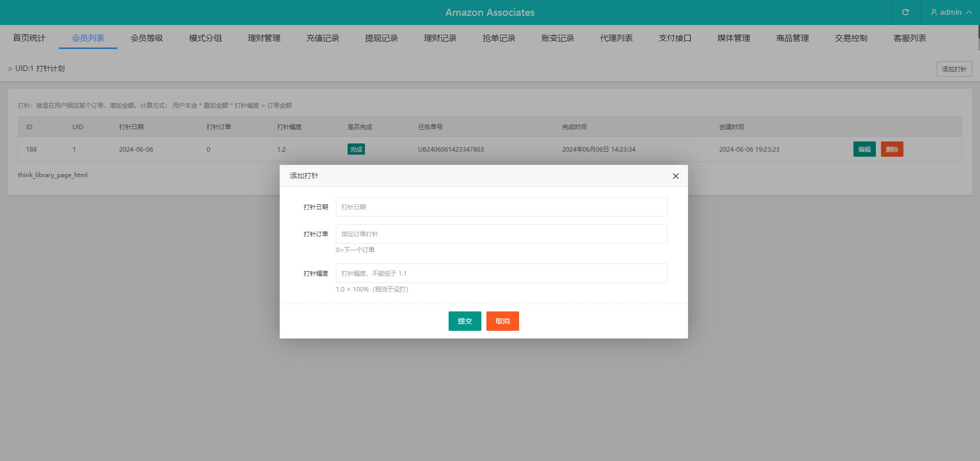The width and height of the screenshot is (980, 461).
Task: Open the 首页统计 tab
Action: (x=29, y=38)
